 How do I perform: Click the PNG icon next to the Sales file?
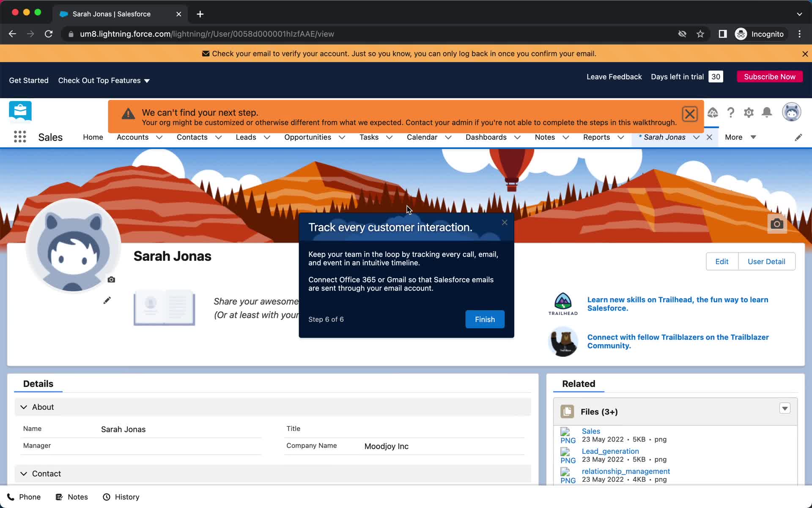coord(568,436)
